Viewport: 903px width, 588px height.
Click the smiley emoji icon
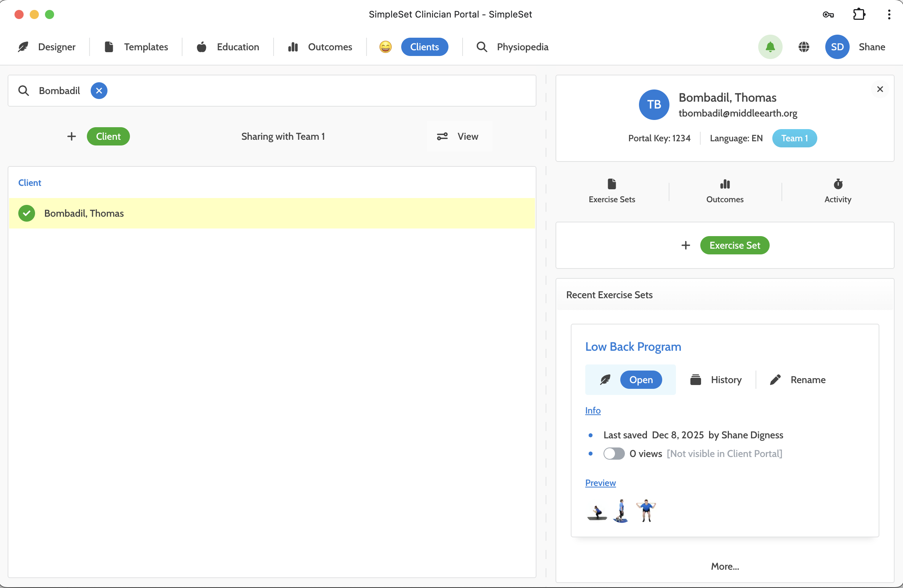[385, 47]
